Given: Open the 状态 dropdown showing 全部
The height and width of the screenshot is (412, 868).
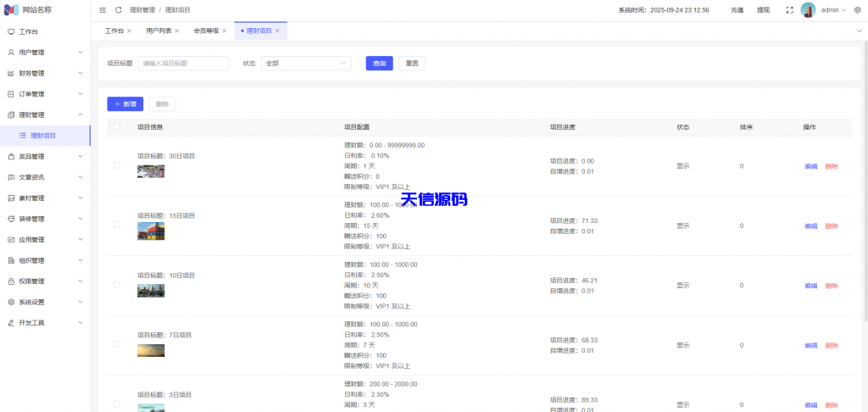Looking at the screenshot, I should (305, 63).
